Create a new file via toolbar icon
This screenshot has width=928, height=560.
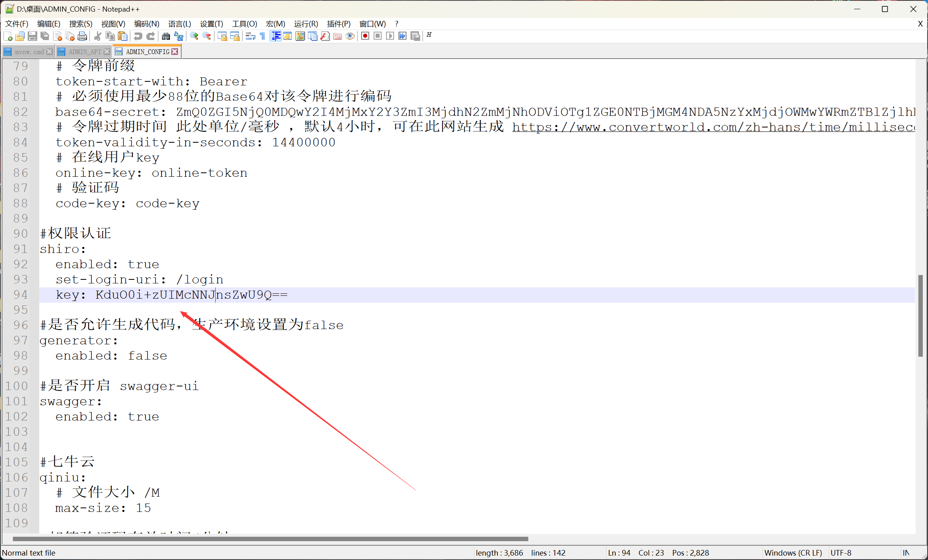(8, 36)
